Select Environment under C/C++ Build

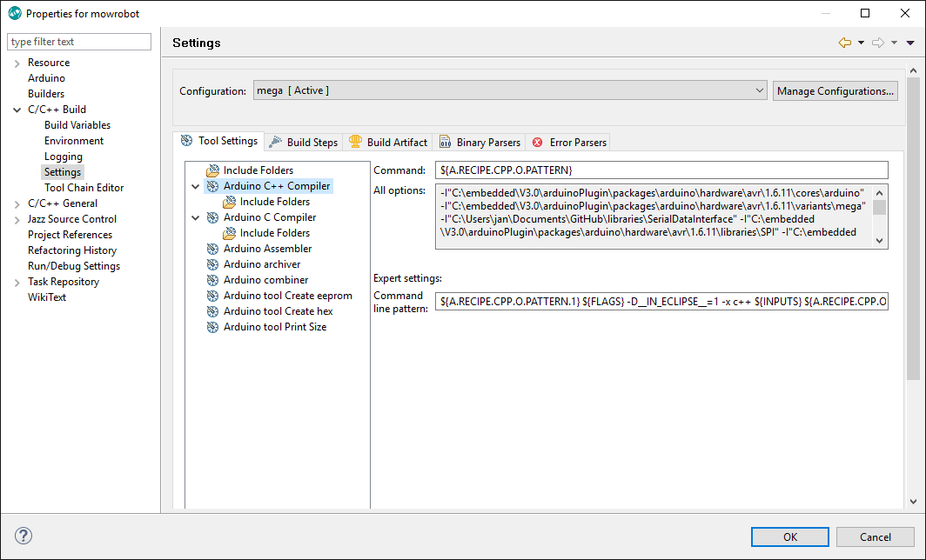click(74, 141)
